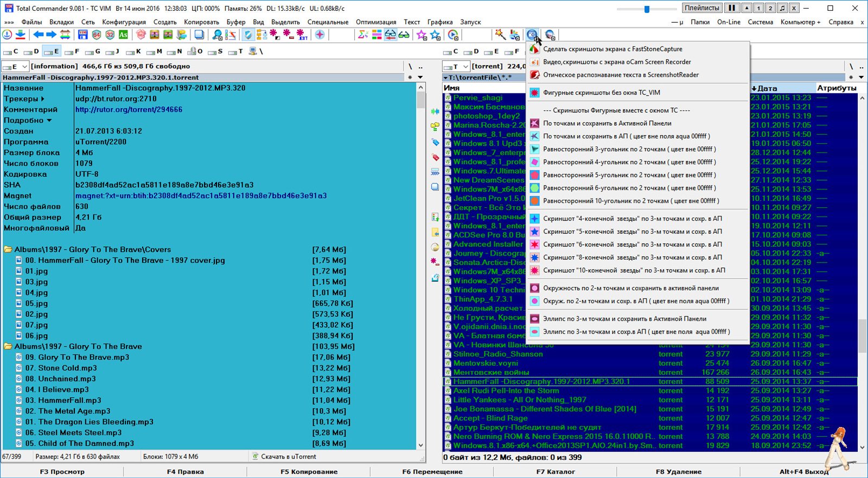The width and height of the screenshot is (868, 478).
Task: Click the green As toolbar icon
Action: coord(123,35)
